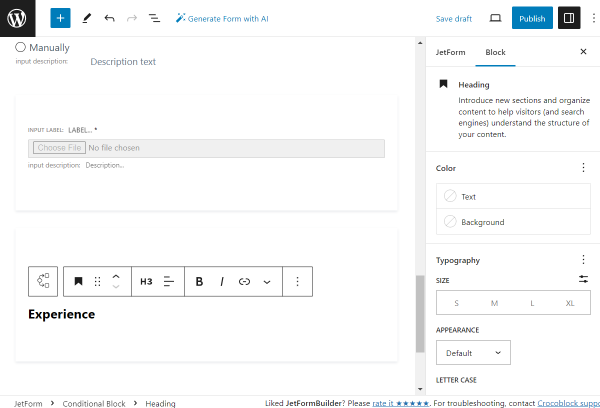The image size is (600, 408).
Task: Open block toolbar options menu
Action: pyautogui.click(x=297, y=281)
